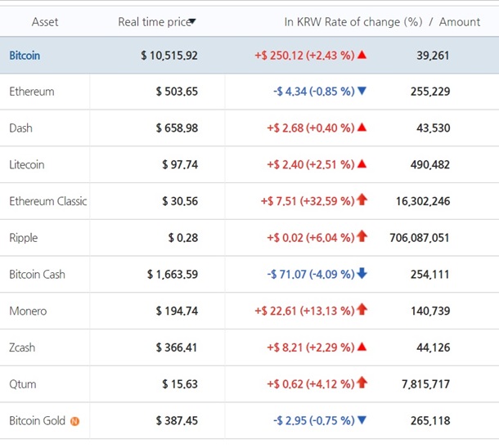Click the Asset column header
The image size is (499, 448).
tap(45, 22)
